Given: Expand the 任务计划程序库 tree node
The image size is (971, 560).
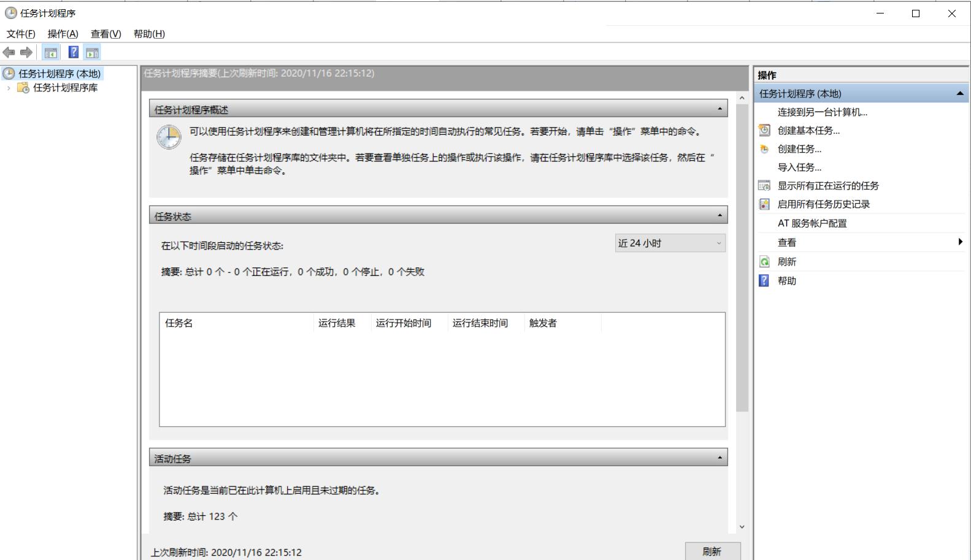Looking at the screenshot, I should (9, 88).
